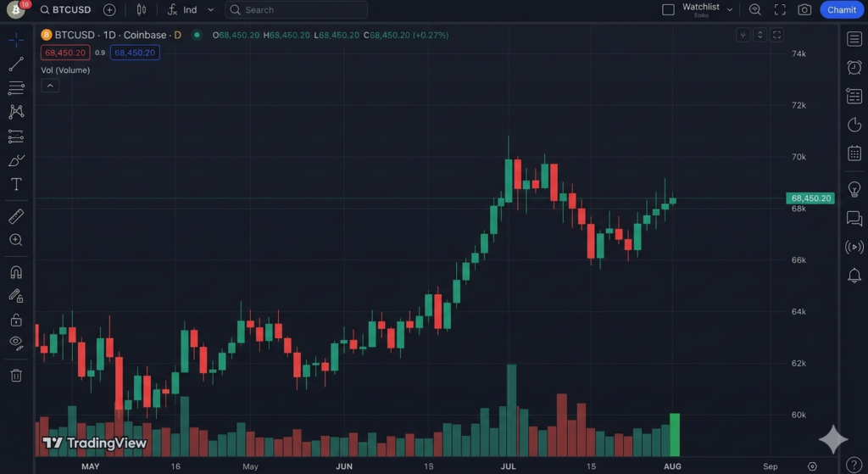Click the AUG label on time axis
This screenshot has width=868, height=474.
point(672,466)
